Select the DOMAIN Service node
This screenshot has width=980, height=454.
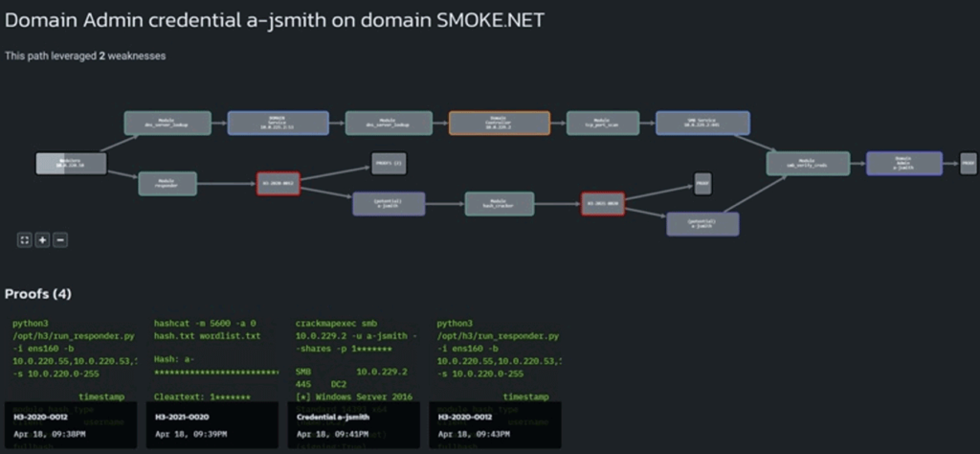[x=278, y=123]
